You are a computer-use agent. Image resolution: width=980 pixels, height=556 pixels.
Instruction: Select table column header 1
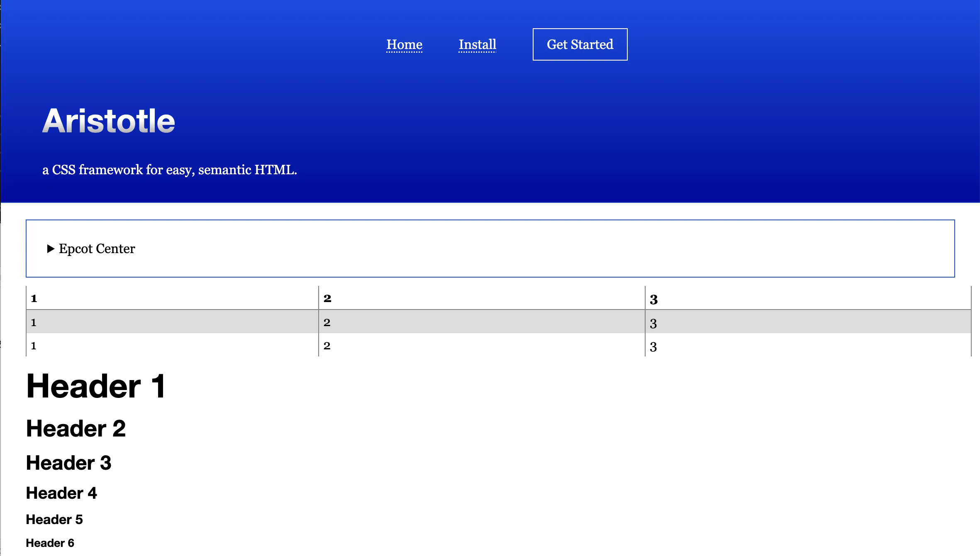(x=34, y=298)
